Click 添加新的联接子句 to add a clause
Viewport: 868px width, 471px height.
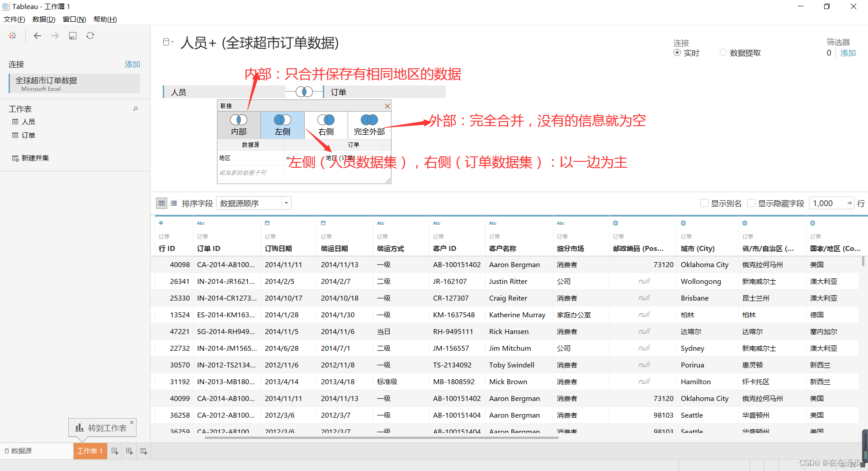pyautogui.click(x=251, y=173)
